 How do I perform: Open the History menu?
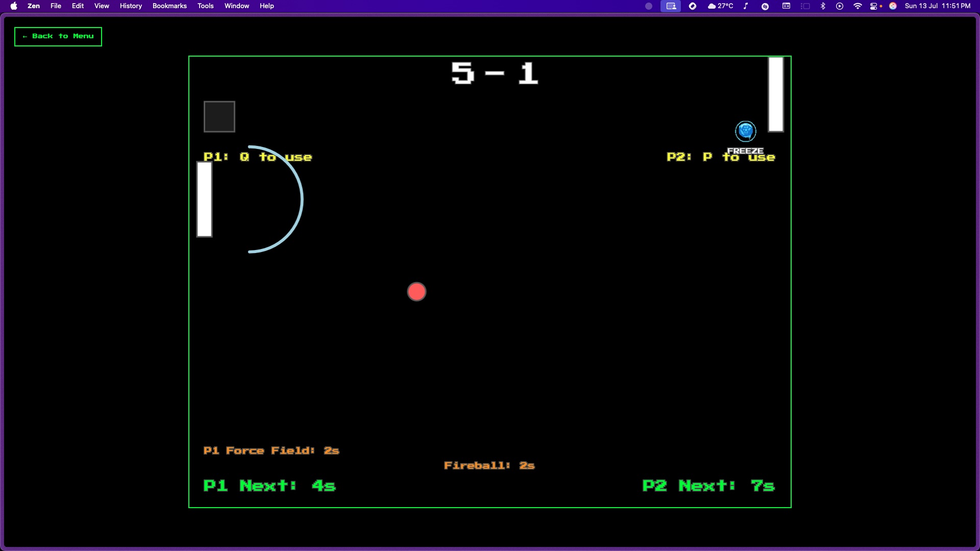point(131,6)
